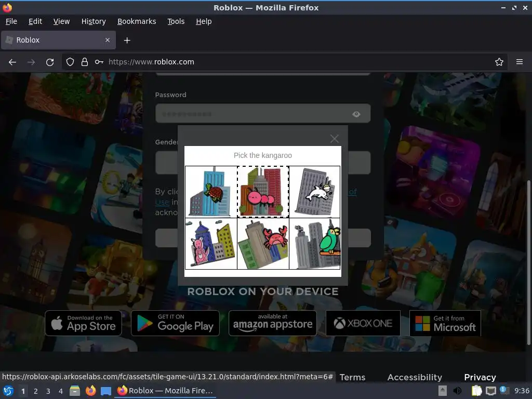Open the View menu
The width and height of the screenshot is (532, 399).
61,21
